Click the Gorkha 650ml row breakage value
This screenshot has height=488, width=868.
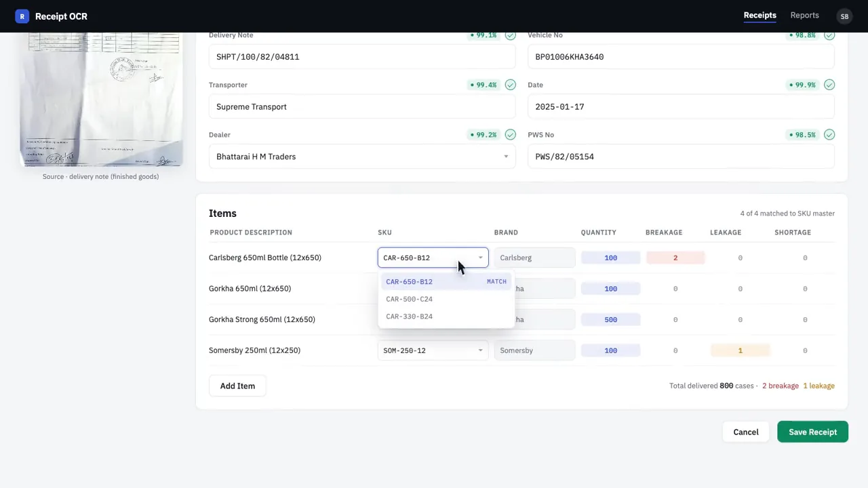tap(675, 289)
